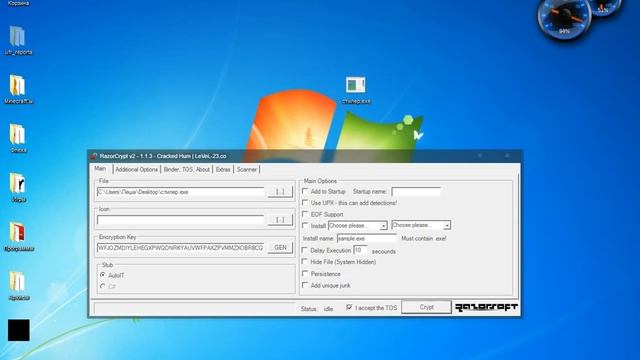Open the first Install 'Choose please' dropdown
The width and height of the screenshot is (640, 360).
click(358, 225)
